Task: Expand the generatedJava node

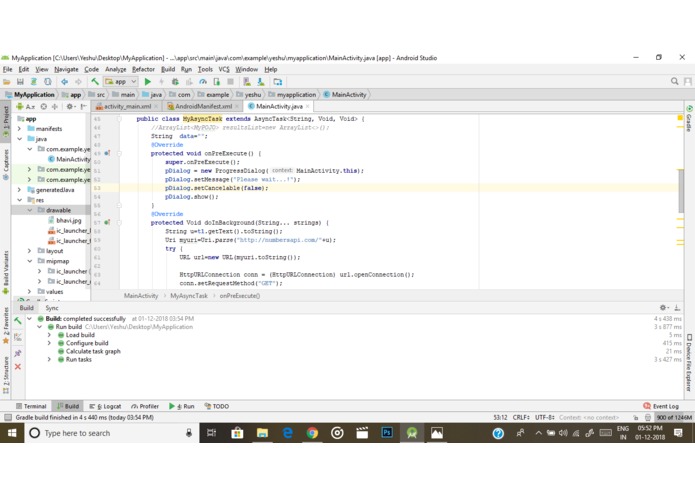Action: [19, 190]
